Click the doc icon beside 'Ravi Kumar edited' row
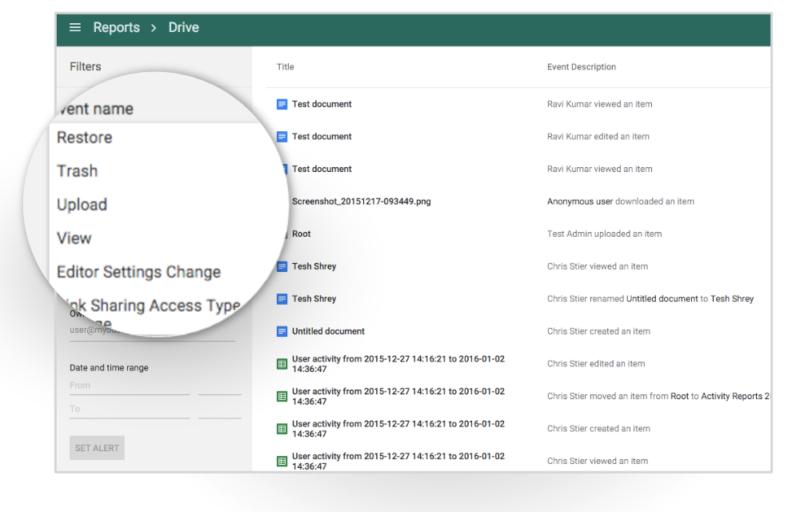The image size is (812, 512). click(282, 137)
